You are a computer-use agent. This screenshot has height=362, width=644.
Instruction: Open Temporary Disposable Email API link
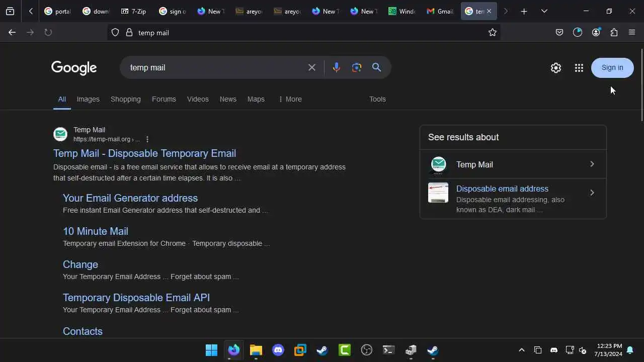pyautogui.click(x=136, y=298)
